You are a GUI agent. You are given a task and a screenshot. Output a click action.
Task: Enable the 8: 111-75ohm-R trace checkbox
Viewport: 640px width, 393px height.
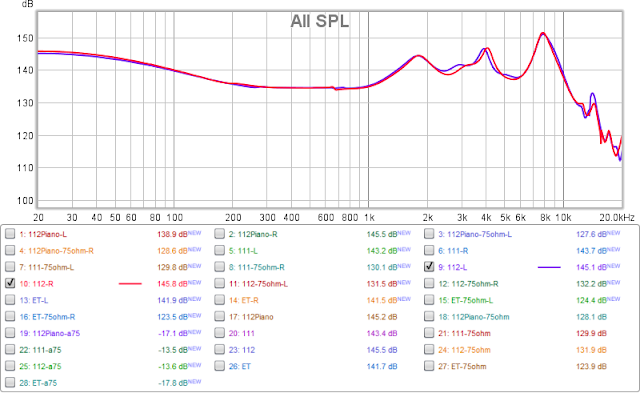pos(220,267)
